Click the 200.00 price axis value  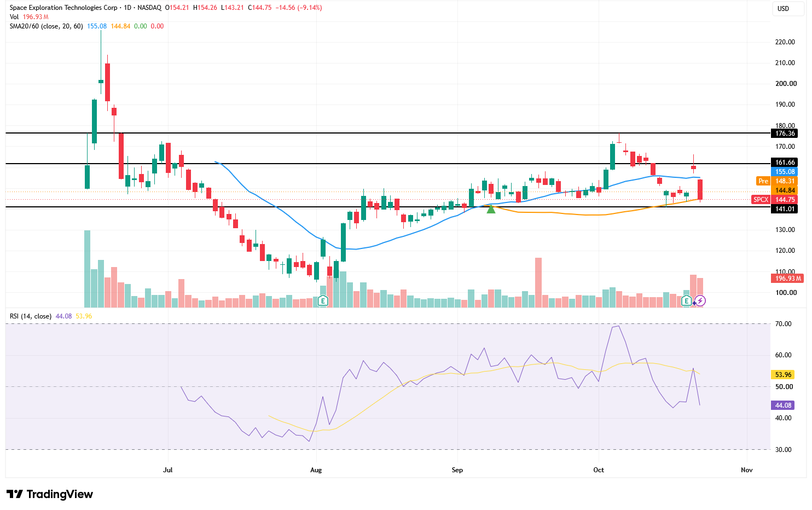(785, 84)
